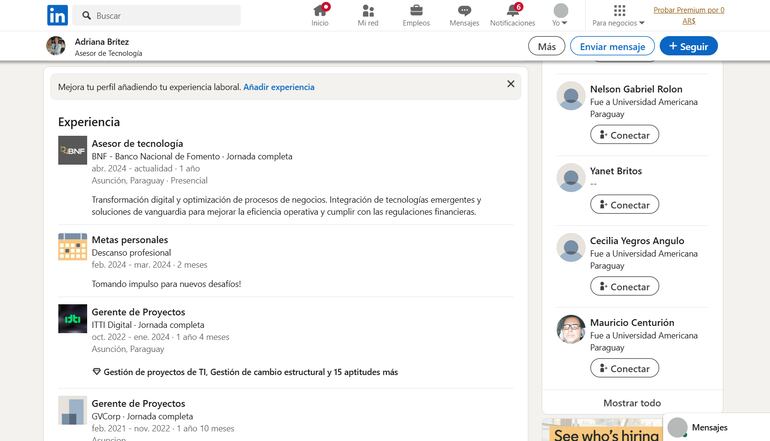Connect with Nelson Gabriel Rolon
This screenshot has height=441, width=770.
(x=624, y=134)
